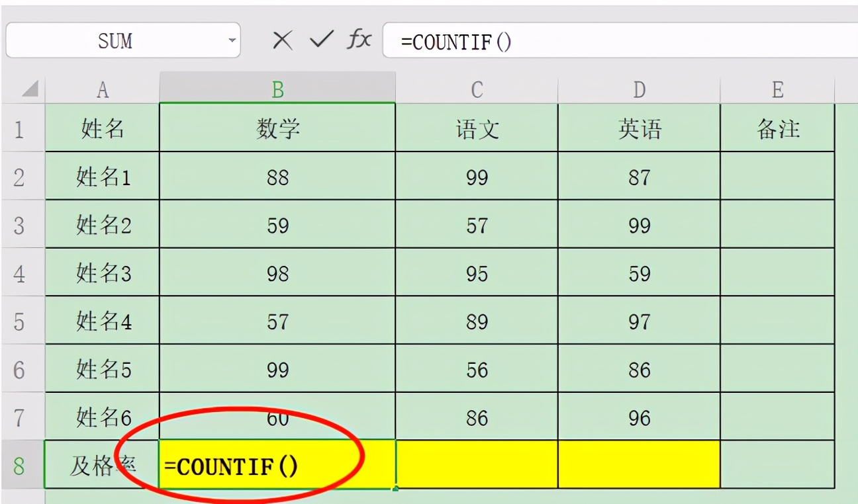Click the Name Box showing SUM
858x504 pixels.
[123, 41]
